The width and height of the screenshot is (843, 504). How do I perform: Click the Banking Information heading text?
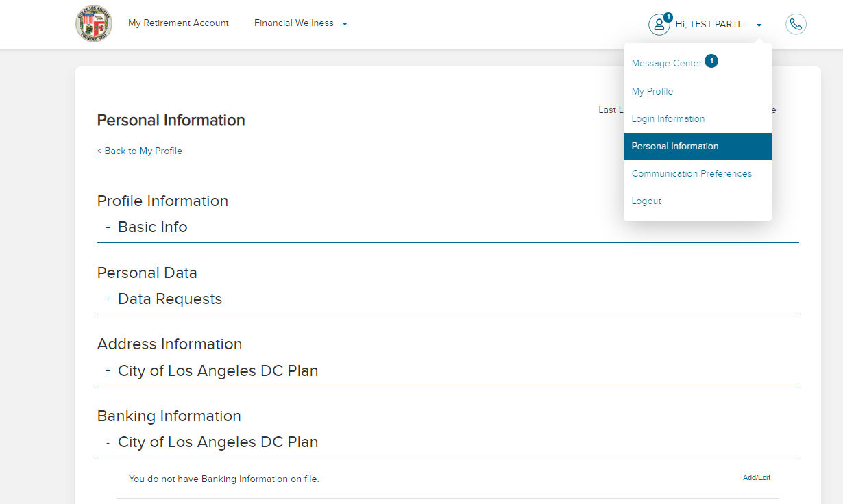[169, 416]
